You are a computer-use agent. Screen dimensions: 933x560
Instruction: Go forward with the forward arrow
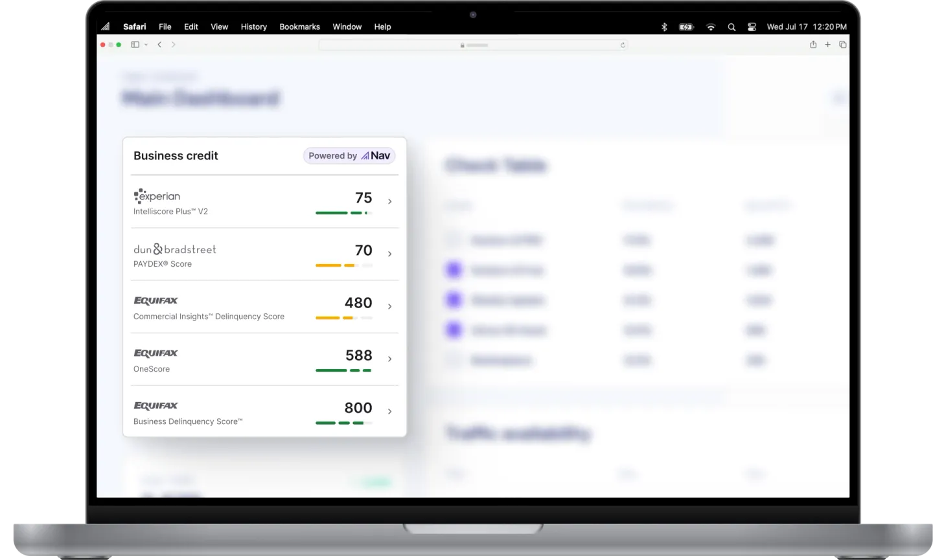(173, 45)
